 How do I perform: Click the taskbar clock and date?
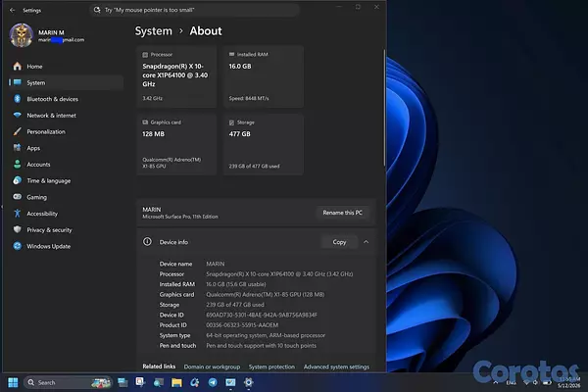click(568, 382)
